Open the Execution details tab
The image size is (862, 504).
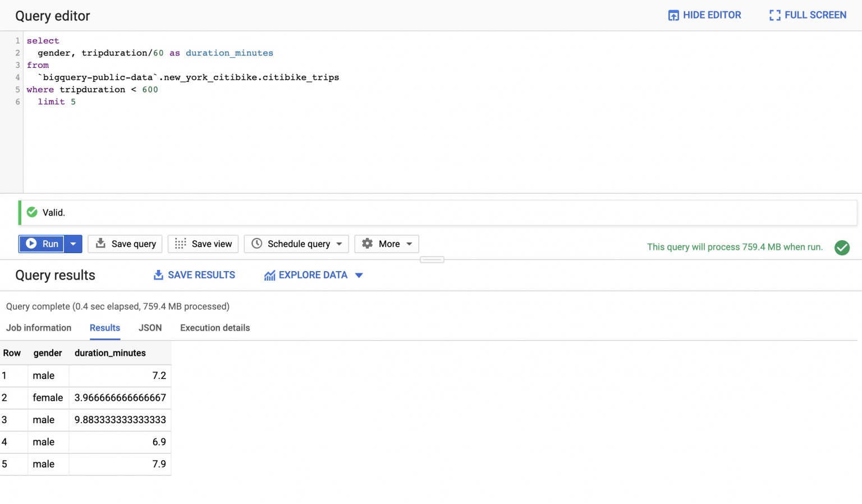click(x=215, y=328)
